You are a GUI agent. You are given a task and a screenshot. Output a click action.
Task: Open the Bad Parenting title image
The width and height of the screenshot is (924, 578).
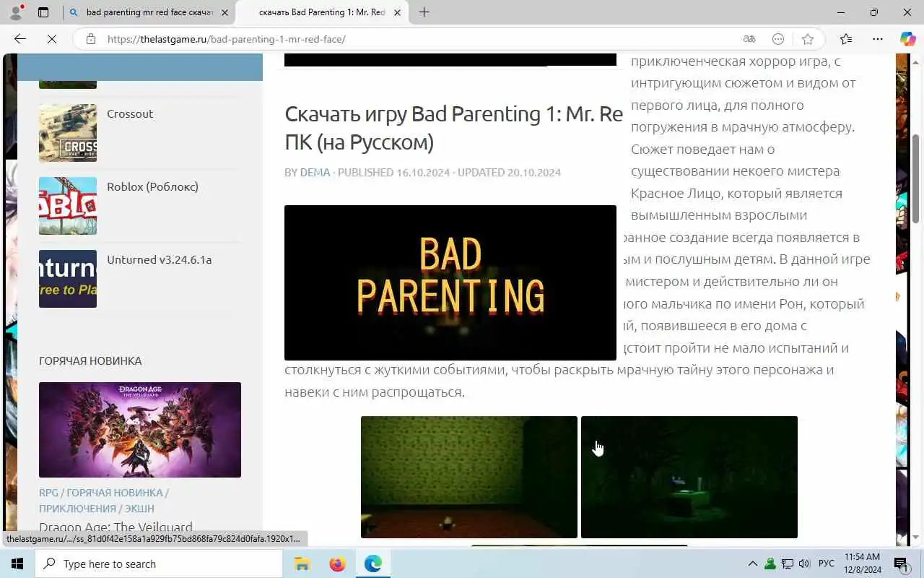coord(450,282)
